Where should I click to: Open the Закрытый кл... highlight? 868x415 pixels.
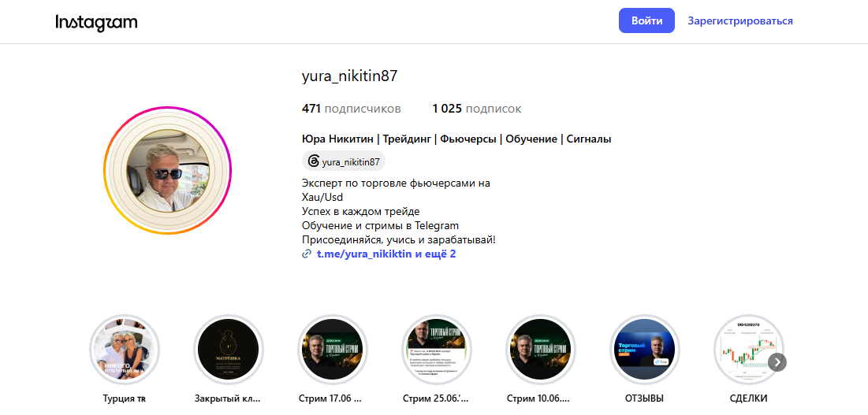tap(228, 350)
